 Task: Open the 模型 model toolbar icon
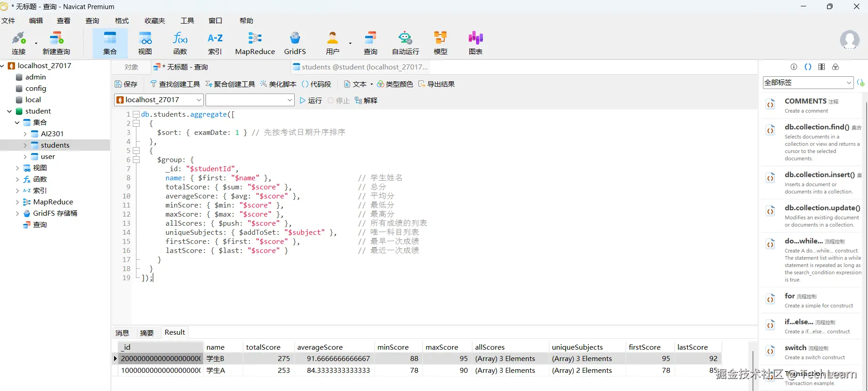coord(441,43)
